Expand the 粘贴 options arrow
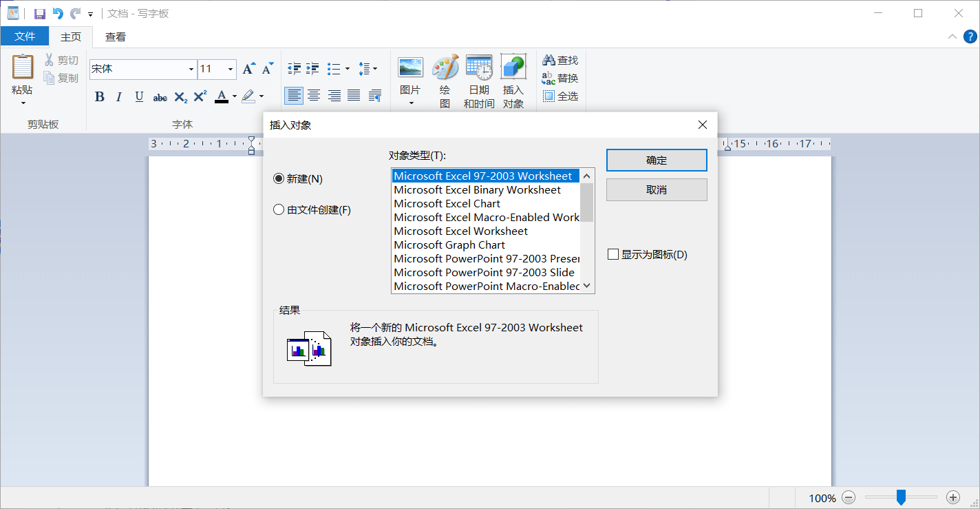This screenshot has width=980, height=509. click(23, 103)
